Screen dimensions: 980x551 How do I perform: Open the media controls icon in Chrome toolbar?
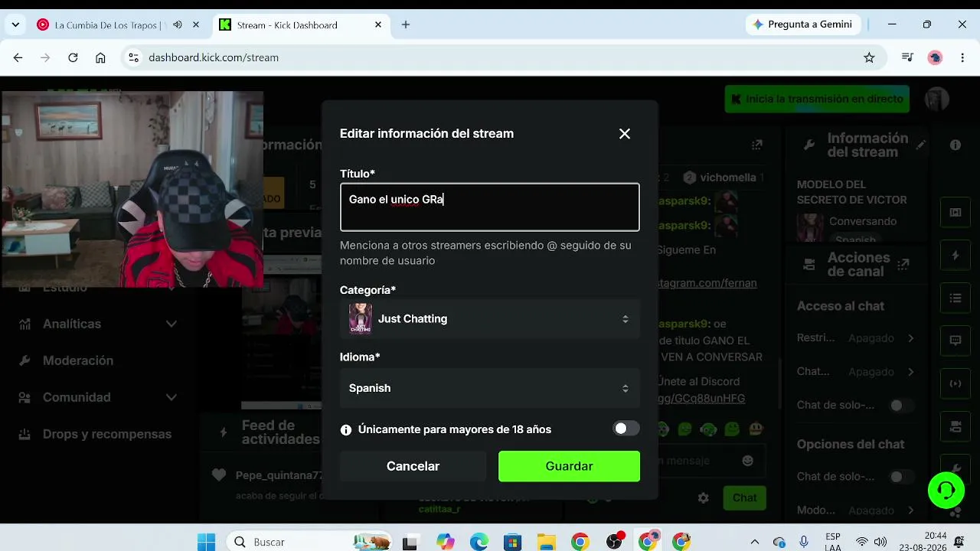pos(907,57)
